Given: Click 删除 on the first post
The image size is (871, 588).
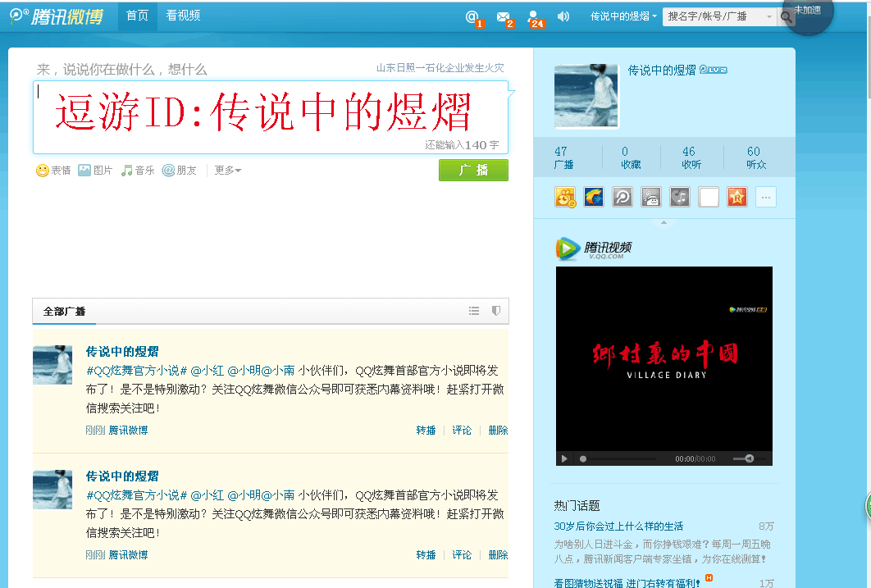Looking at the screenshot, I should [x=498, y=431].
